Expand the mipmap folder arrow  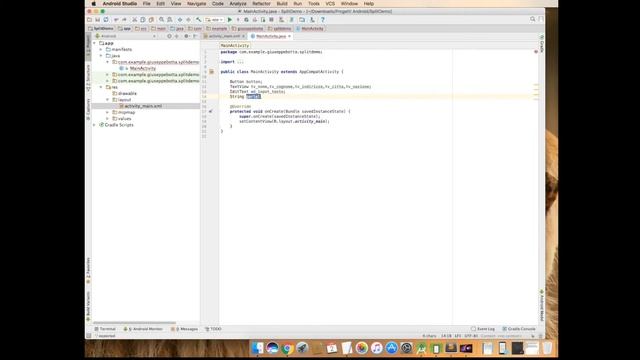tap(108, 112)
